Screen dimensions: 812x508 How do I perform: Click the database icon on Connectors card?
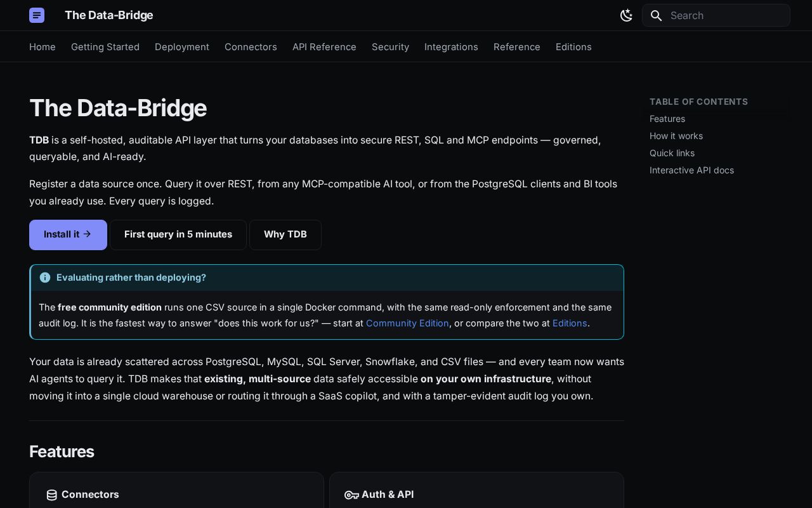tap(52, 495)
